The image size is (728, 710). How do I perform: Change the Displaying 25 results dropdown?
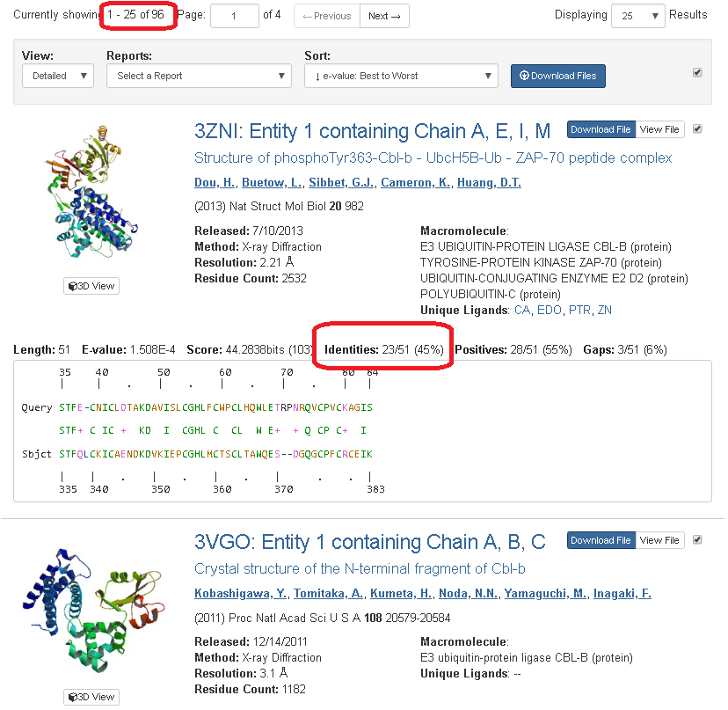point(638,16)
